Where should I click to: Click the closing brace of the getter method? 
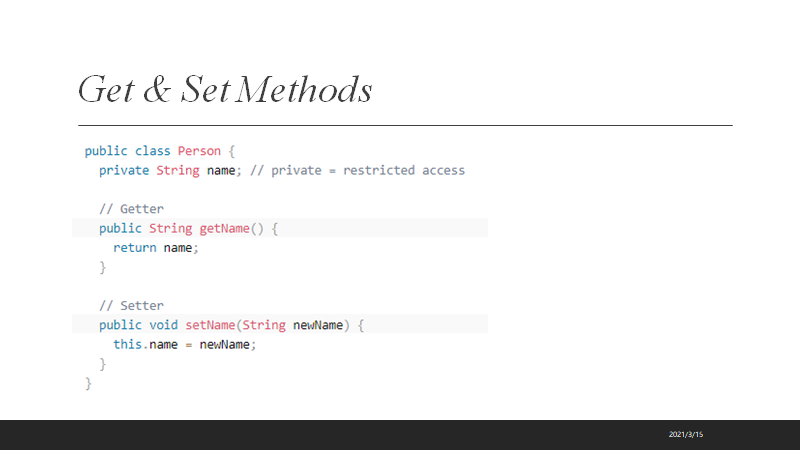pyautogui.click(x=102, y=267)
